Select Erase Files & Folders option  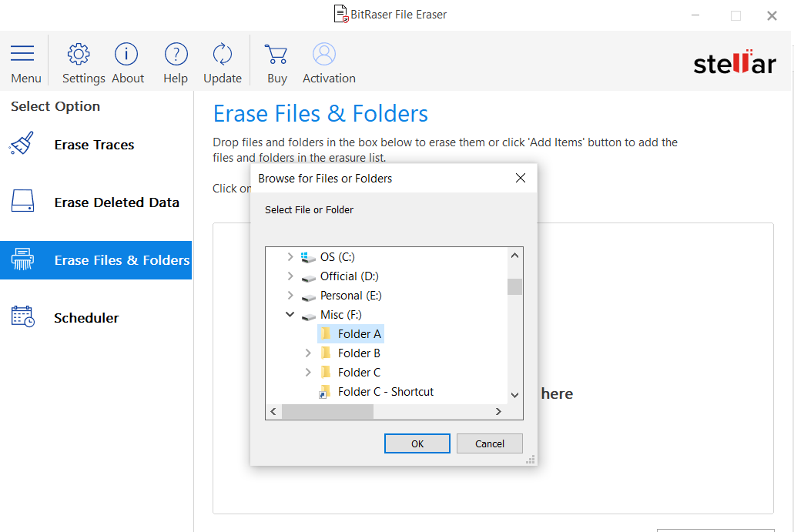click(95, 260)
